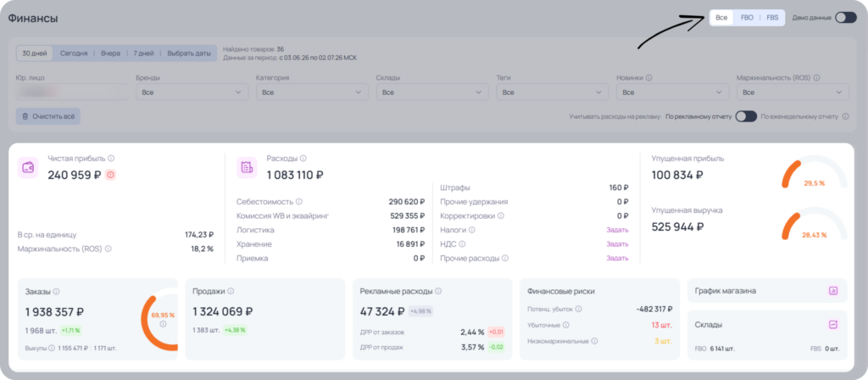Open the Склады chart icon
The width and height of the screenshot is (868, 380).
833,325
